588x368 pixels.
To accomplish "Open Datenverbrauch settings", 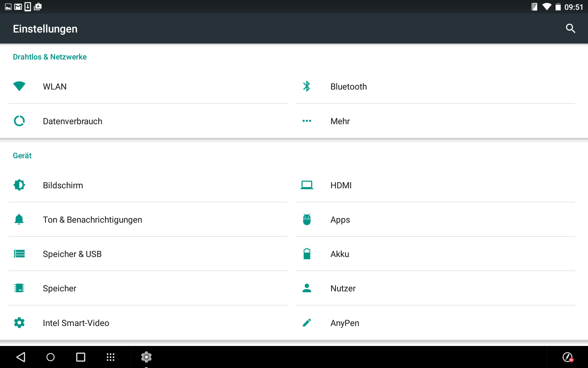I will pyautogui.click(x=148, y=121).
